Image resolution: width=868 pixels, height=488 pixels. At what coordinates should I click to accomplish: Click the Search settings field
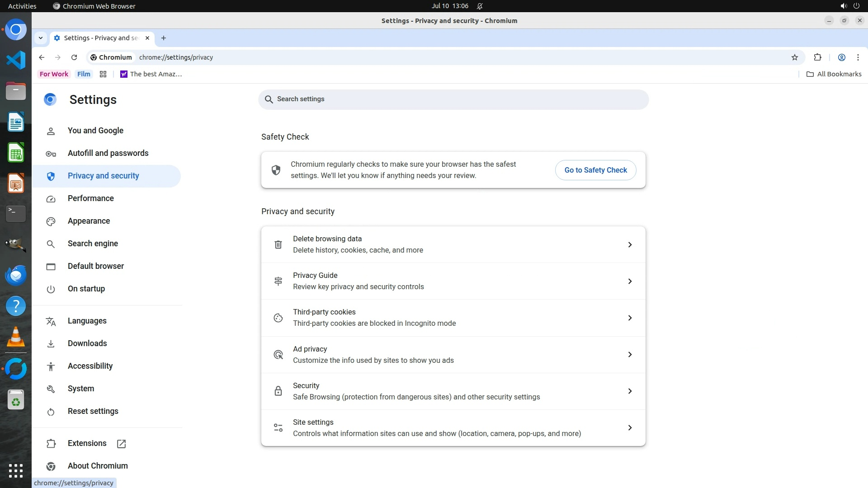coord(453,99)
